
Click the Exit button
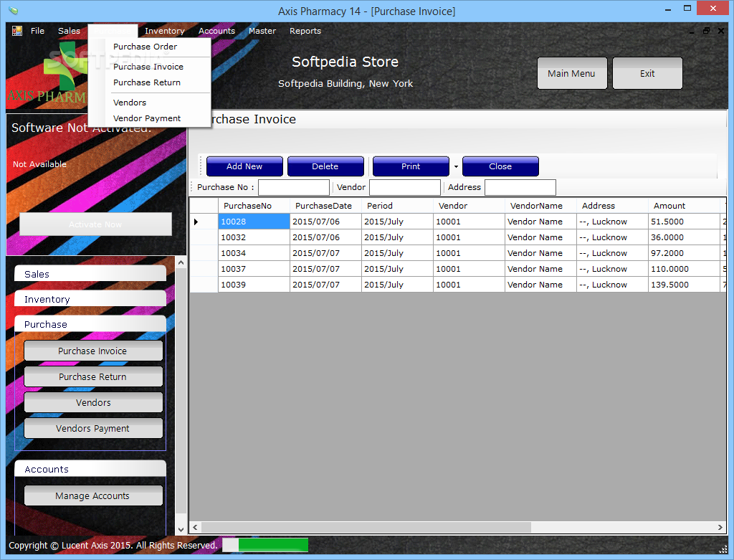click(x=647, y=74)
